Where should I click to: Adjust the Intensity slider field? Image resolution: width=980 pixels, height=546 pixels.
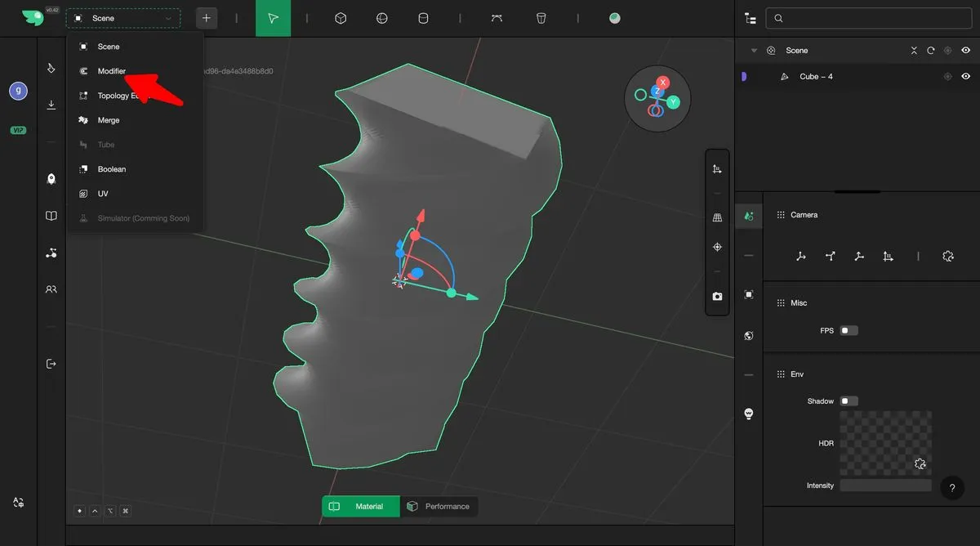pyautogui.click(x=885, y=486)
